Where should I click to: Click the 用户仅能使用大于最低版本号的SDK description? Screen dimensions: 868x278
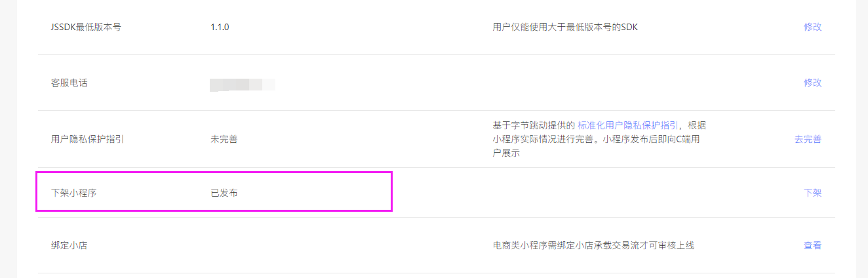[564, 27]
